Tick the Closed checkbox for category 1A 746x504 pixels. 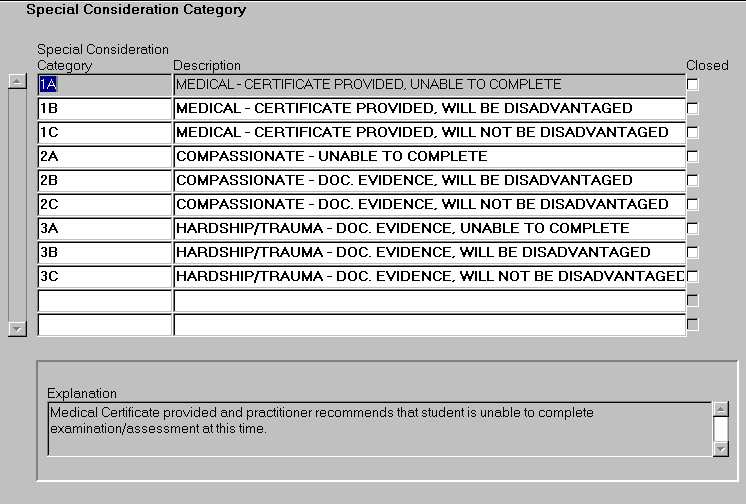pos(692,85)
